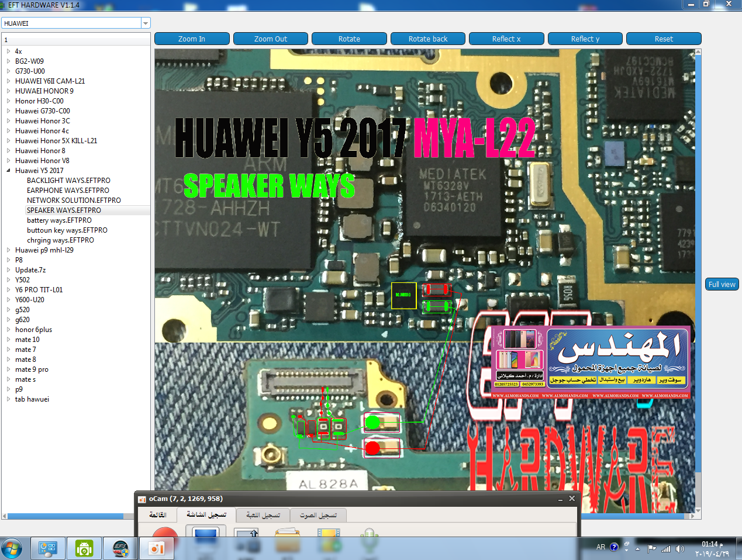The image size is (742, 560).
Task: Open the Windows Start menu
Action: click(x=12, y=549)
